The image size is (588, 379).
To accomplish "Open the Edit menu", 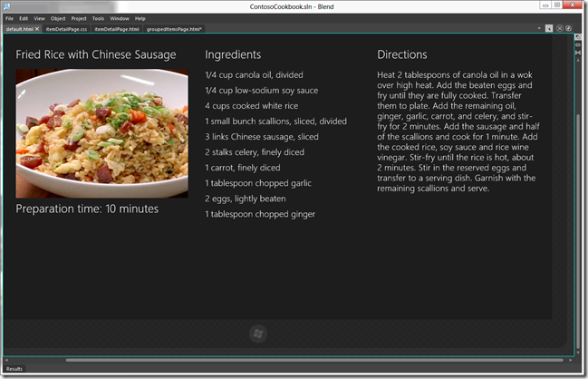I will coord(24,18).
